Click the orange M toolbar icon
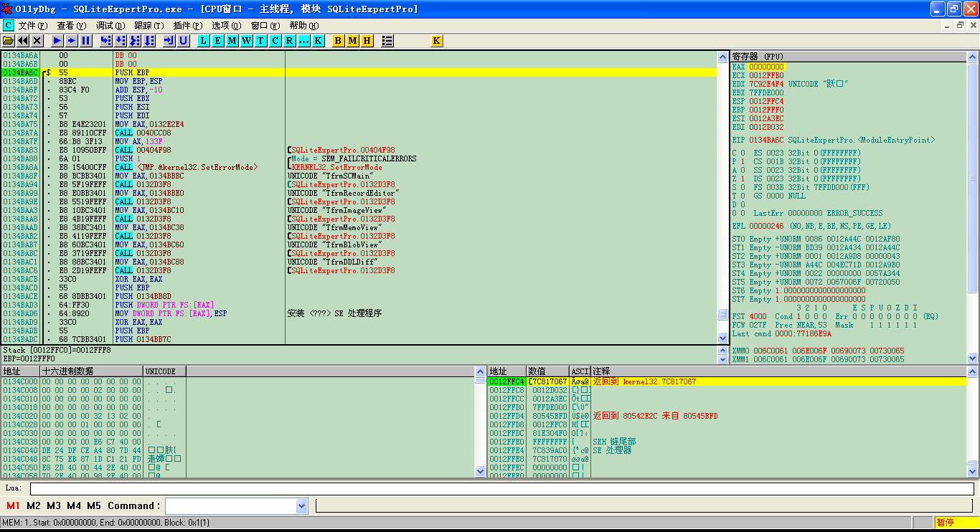The width and height of the screenshot is (980, 532). 353,41
